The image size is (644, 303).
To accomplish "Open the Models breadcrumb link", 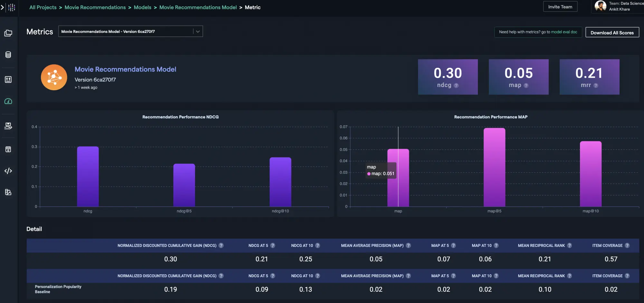I will [x=142, y=7].
